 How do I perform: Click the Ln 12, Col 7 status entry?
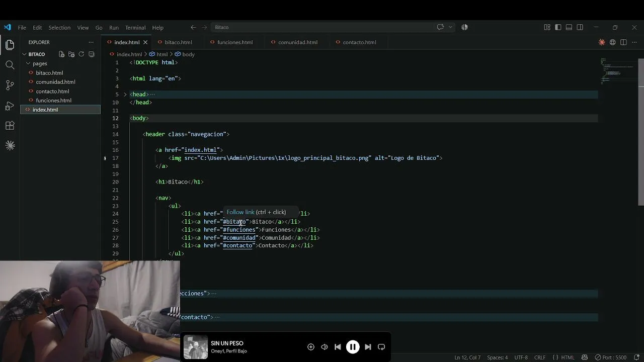pyautogui.click(x=467, y=357)
